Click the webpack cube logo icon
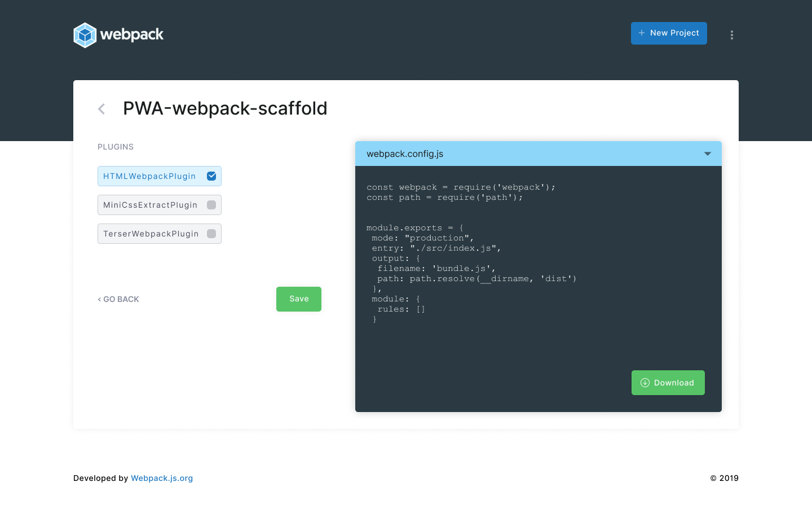This screenshot has width=812, height=508. [85, 35]
